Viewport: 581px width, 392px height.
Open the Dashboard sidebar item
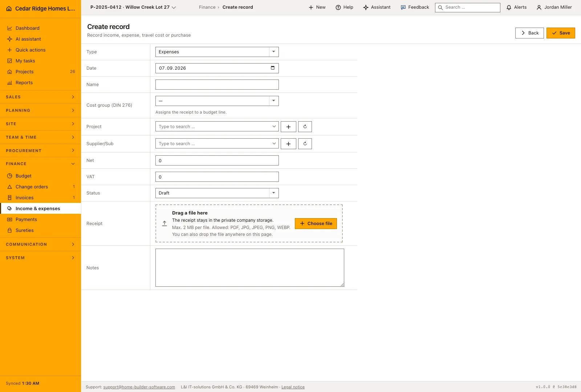point(40,28)
